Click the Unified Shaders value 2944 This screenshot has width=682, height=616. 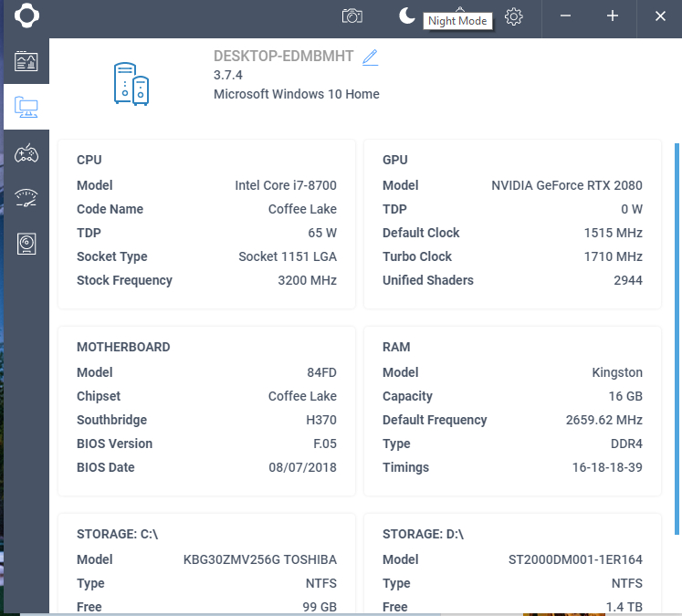pyautogui.click(x=628, y=280)
